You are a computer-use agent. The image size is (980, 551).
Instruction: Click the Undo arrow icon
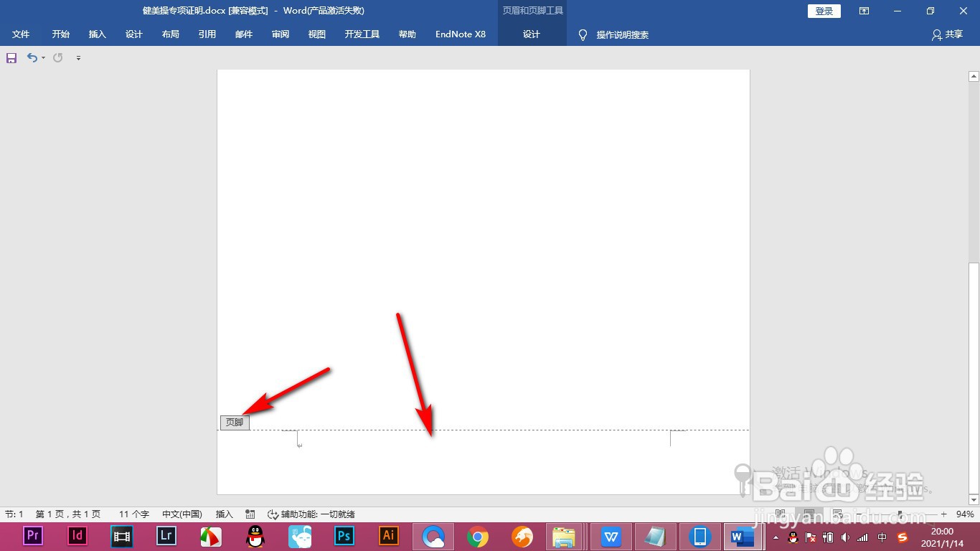pyautogui.click(x=32, y=57)
